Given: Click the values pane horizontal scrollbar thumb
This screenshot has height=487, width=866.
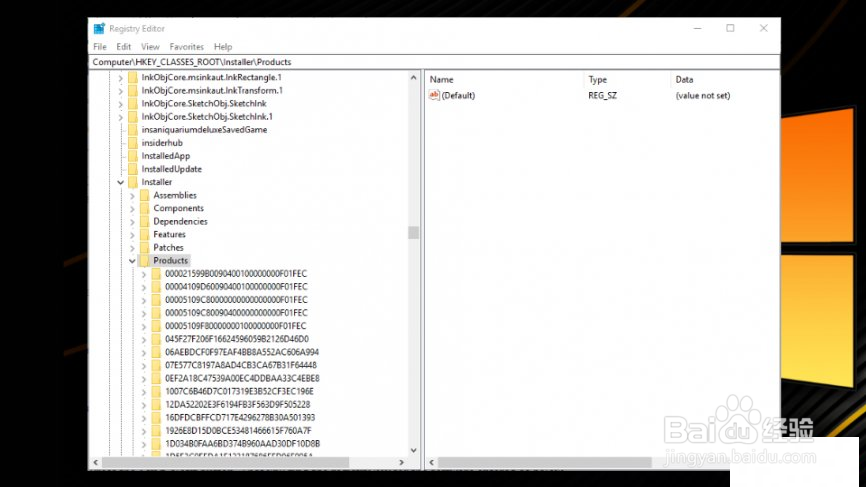Looking at the screenshot, I should point(545,462).
